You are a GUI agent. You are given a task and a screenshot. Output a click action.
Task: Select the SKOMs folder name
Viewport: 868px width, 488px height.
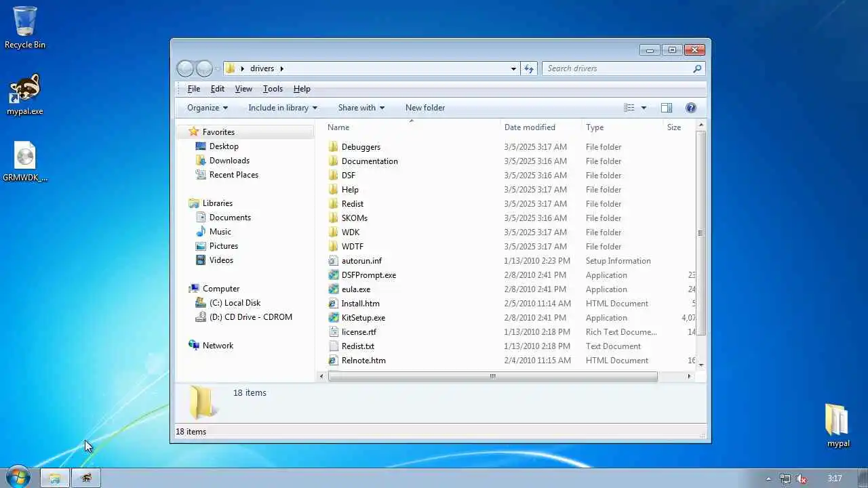tap(355, 218)
